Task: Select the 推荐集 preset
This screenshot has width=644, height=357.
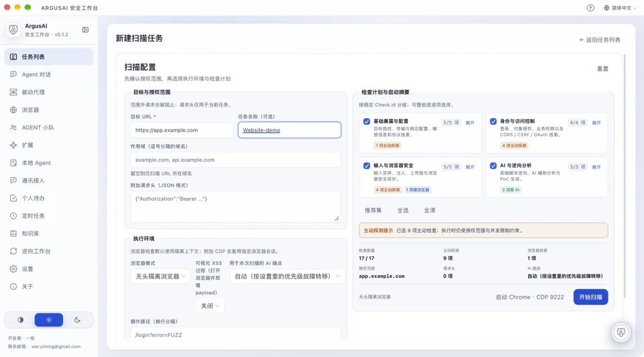Action: 373,210
